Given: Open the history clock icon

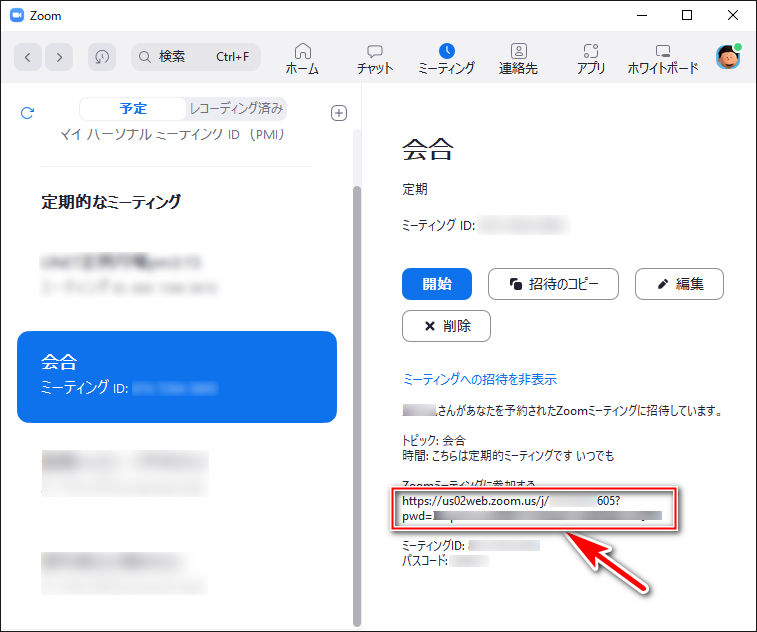Looking at the screenshot, I should (x=102, y=57).
